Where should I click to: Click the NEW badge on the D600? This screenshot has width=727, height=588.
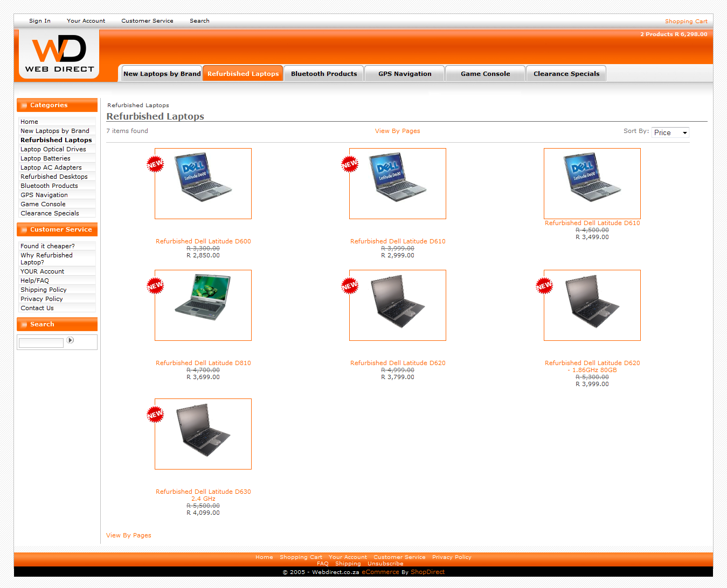pyautogui.click(x=155, y=164)
